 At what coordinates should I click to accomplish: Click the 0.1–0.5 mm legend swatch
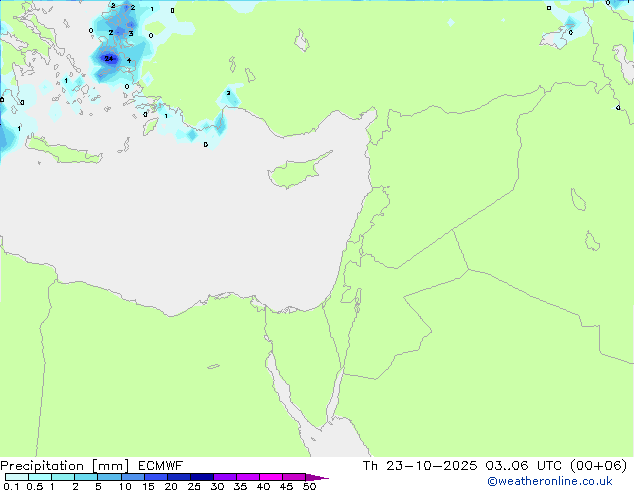pyautogui.click(x=17, y=477)
